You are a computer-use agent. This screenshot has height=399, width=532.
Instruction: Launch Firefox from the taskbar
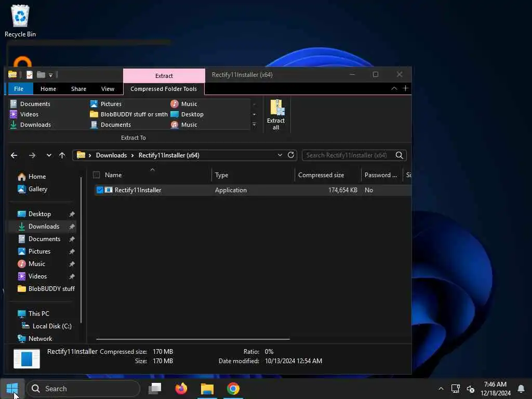pyautogui.click(x=181, y=389)
